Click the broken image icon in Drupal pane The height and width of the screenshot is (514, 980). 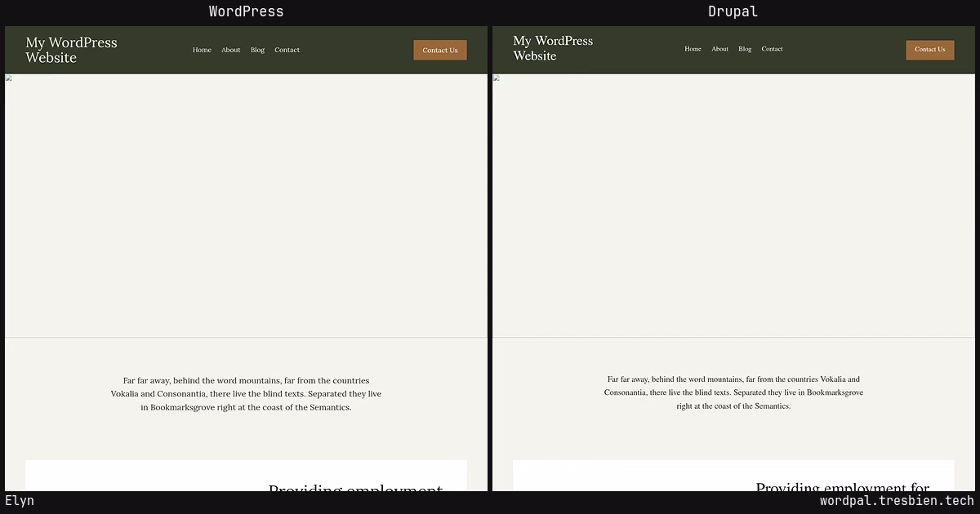(497, 78)
